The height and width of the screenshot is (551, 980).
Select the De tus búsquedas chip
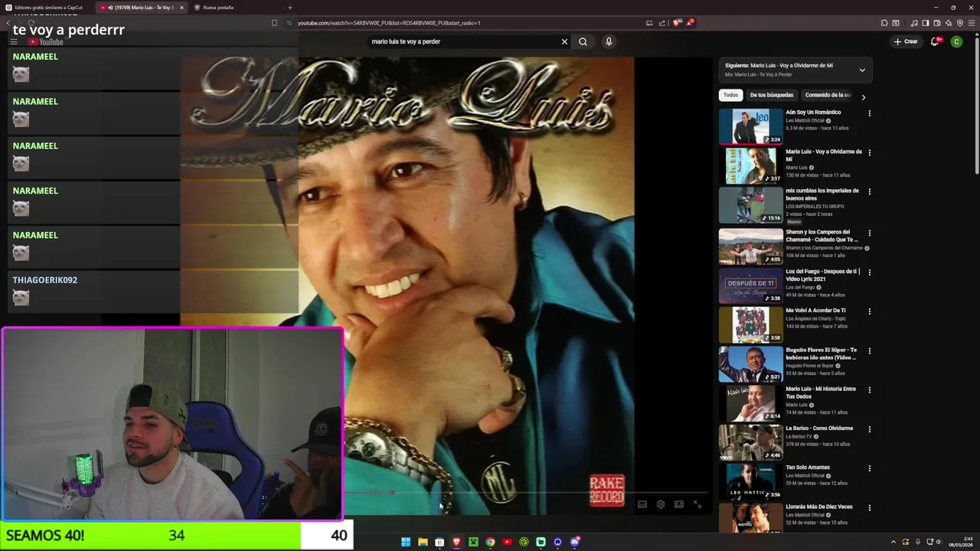(772, 95)
